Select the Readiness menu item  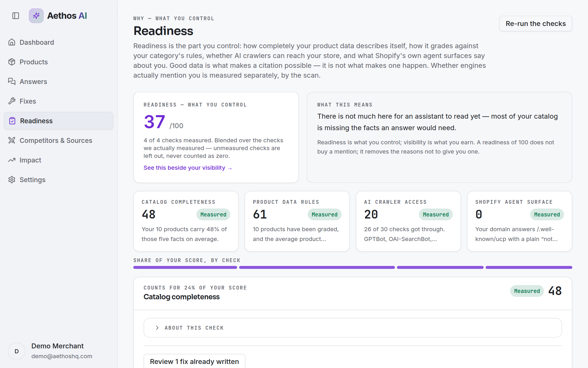click(59, 121)
